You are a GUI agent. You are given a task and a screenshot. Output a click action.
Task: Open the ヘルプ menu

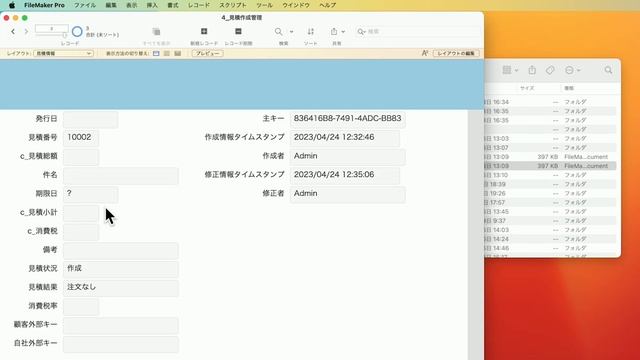click(327, 5)
